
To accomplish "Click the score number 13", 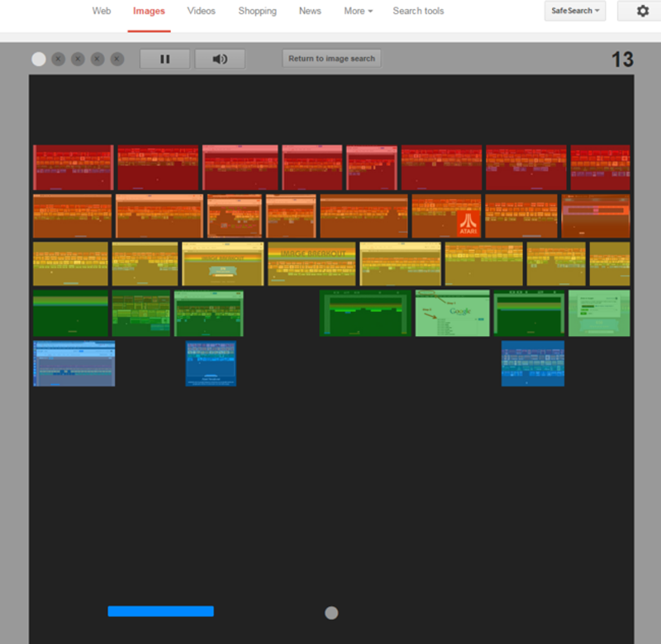I will point(622,59).
